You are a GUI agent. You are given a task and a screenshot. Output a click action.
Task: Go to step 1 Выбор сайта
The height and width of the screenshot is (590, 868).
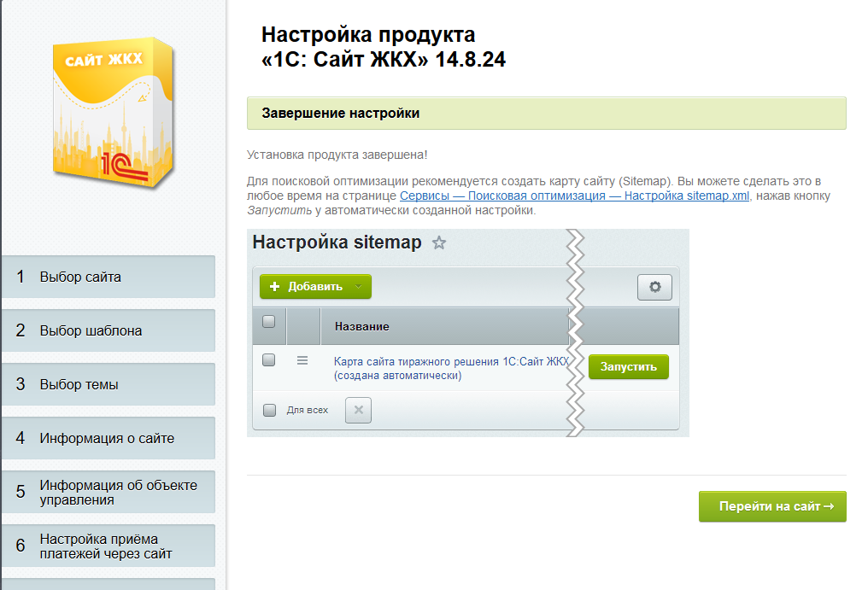coord(108,277)
